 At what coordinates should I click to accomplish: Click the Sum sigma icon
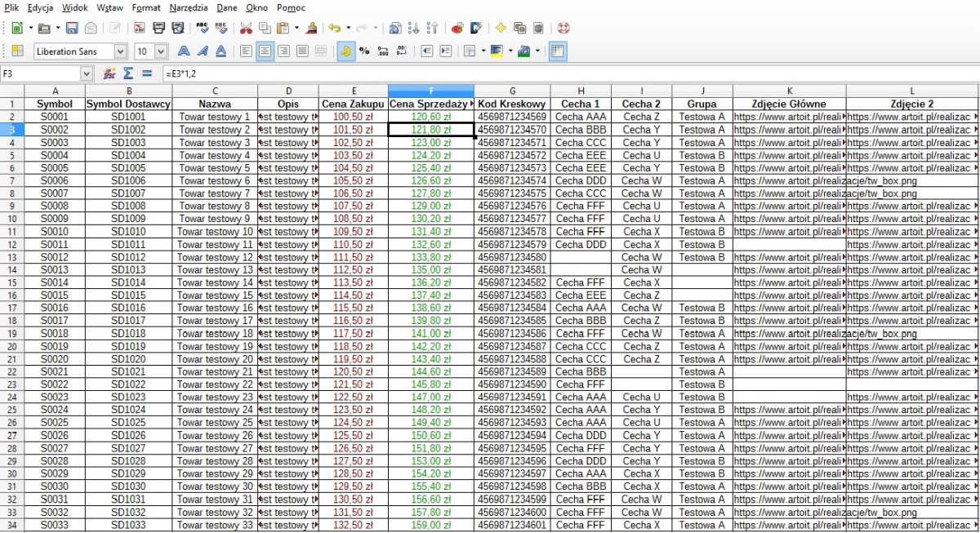tap(128, 73)
